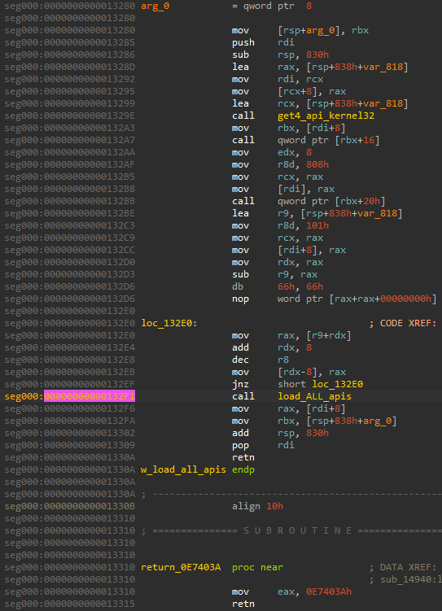Screen dimensions: 442x611
Task: Click the mov rdi, rcx instruction
Action: [x=278, y=79]
